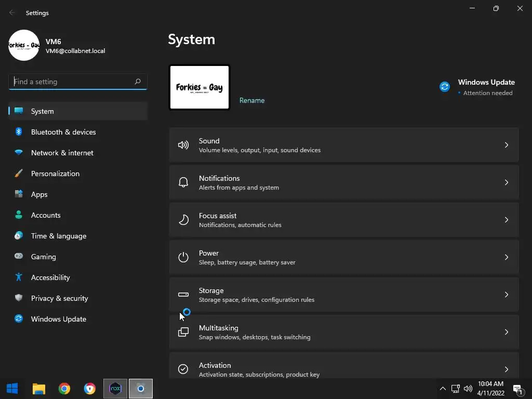Open the Brave-like browser taskbar icon
Screen dimensions: 532x399
(89, 389)
